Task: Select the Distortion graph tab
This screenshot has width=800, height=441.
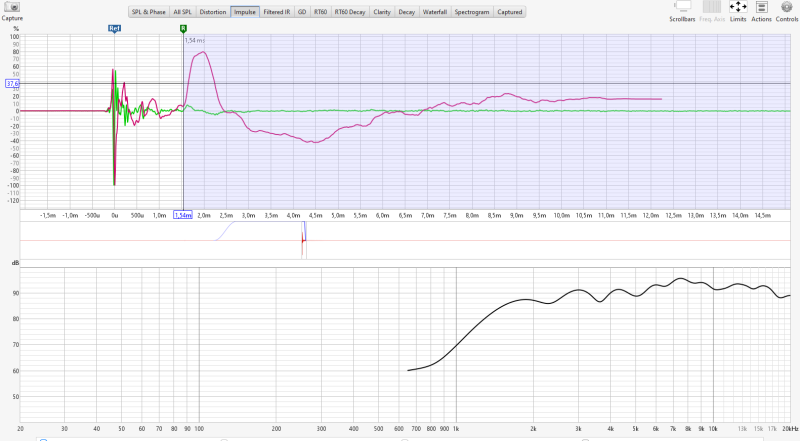Action: coord(212,12)
